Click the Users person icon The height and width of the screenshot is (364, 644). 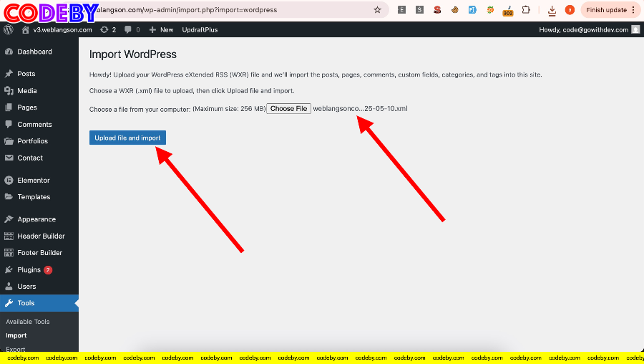pos(9,287)
